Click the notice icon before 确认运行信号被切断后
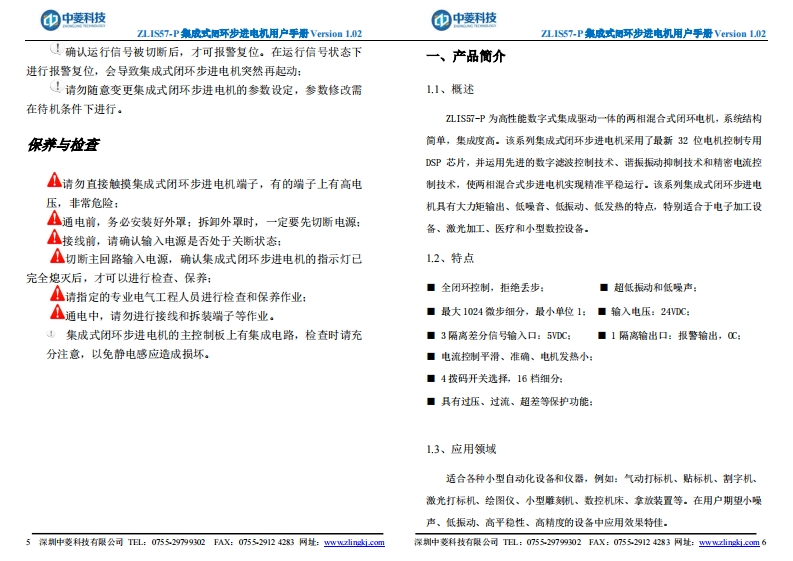 click(x=54, y=49)
